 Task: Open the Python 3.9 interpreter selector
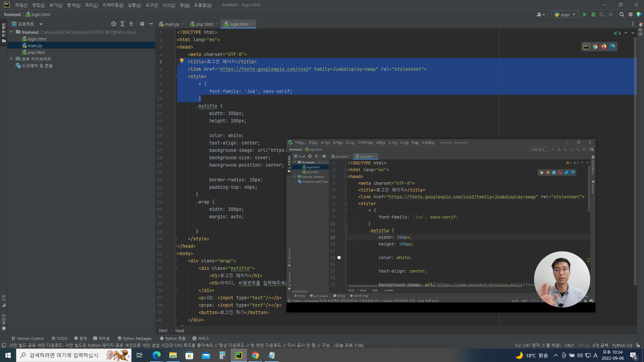pos(622,345)
